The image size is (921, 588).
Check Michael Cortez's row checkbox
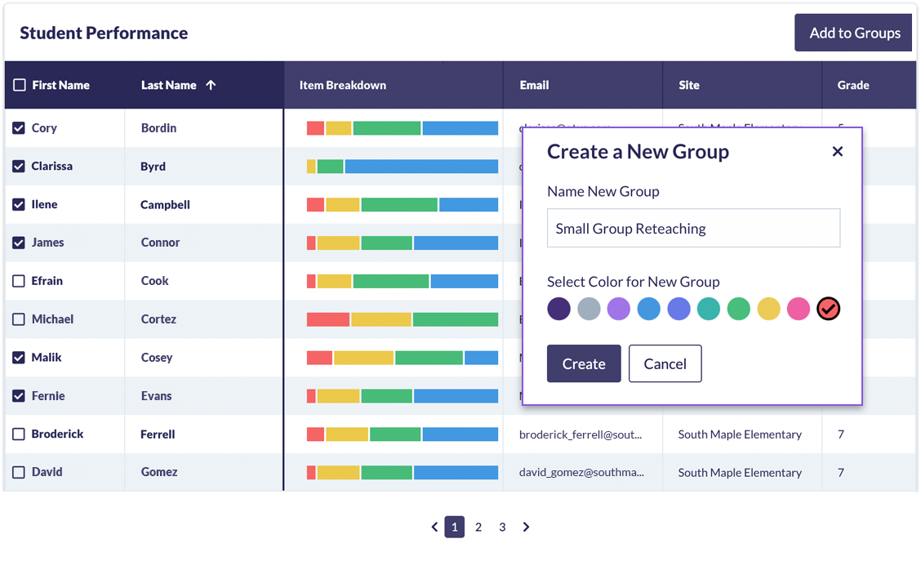[17, 318]
